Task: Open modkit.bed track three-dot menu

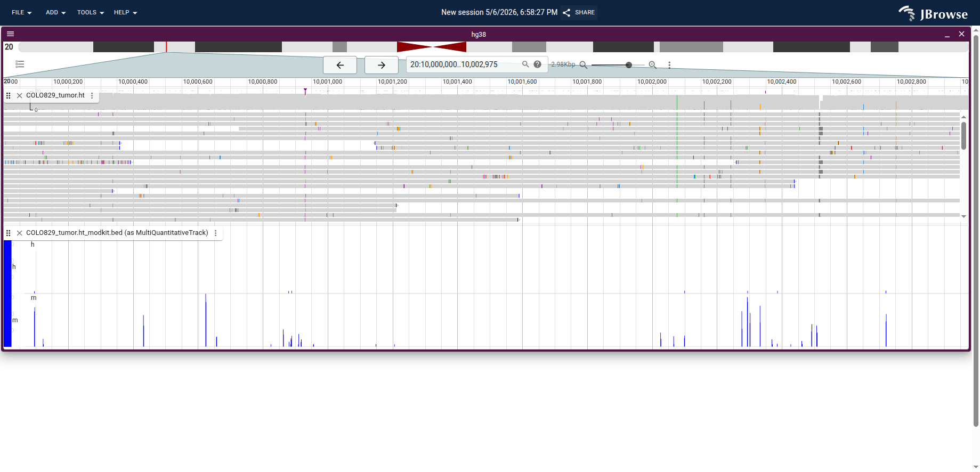Action: pyautogui.click(x=216, y=233)
